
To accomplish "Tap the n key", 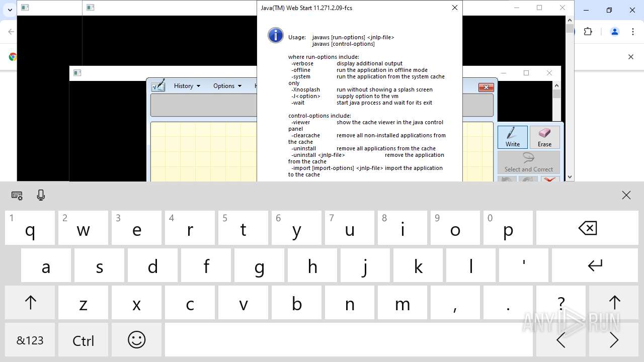I will [350, 303].
